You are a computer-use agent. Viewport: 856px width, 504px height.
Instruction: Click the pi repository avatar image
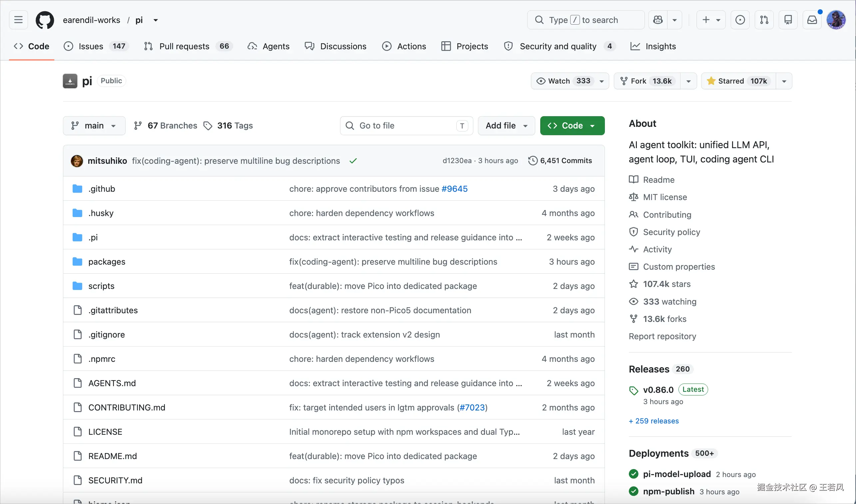70,81
